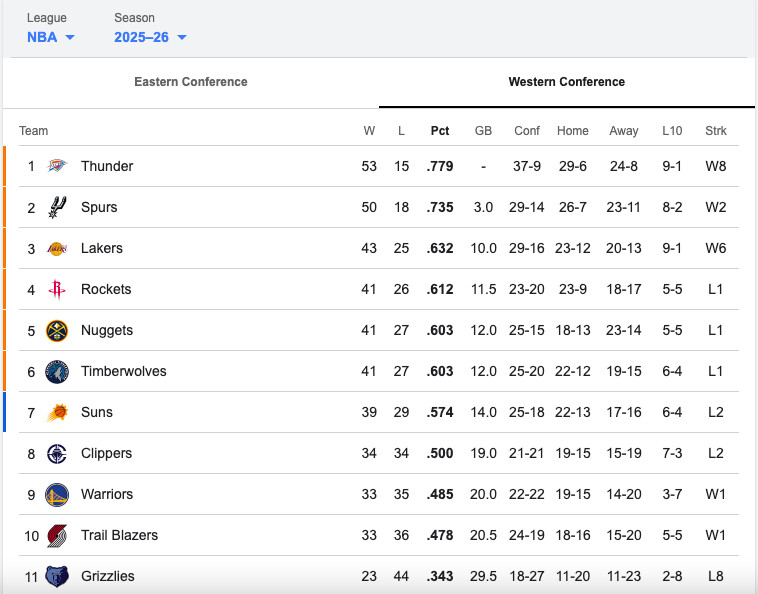Click the Spurs team logo
Viewport: 758px width, 594px height.
point(57,207)
